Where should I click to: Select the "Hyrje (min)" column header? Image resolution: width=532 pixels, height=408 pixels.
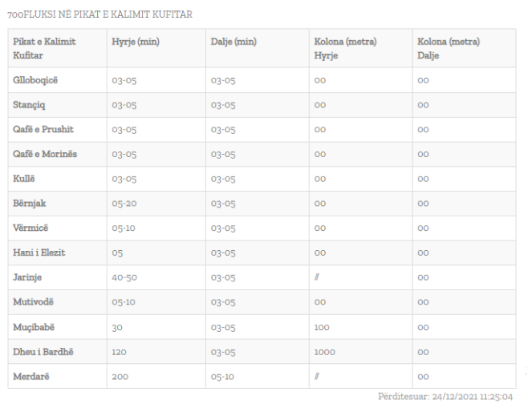(136, 42)
